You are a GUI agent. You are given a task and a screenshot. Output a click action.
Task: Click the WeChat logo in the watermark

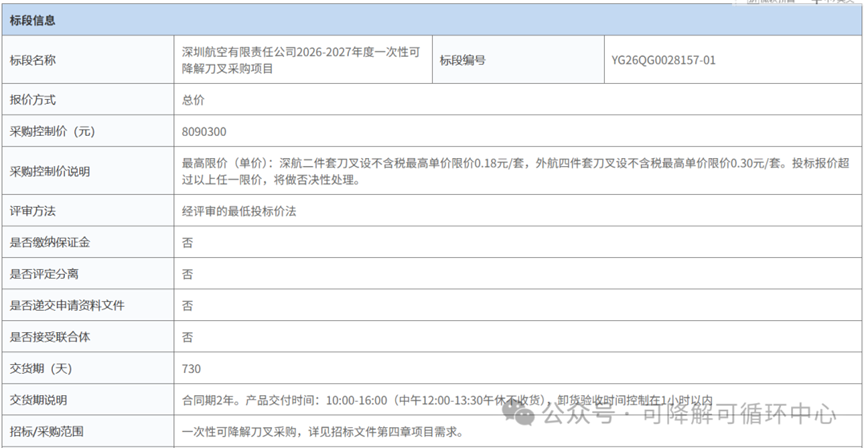click(523, 410)
